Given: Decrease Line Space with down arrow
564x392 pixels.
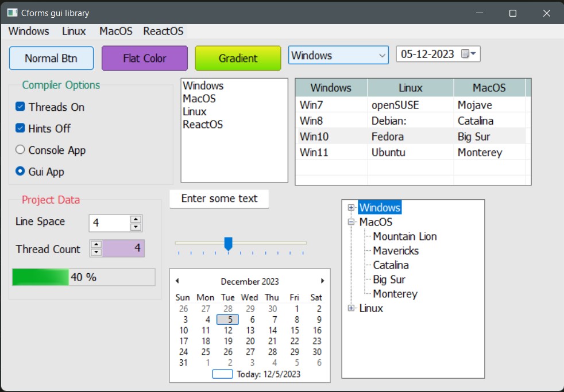Looking at the screenshot, I should tap(136, 227).
